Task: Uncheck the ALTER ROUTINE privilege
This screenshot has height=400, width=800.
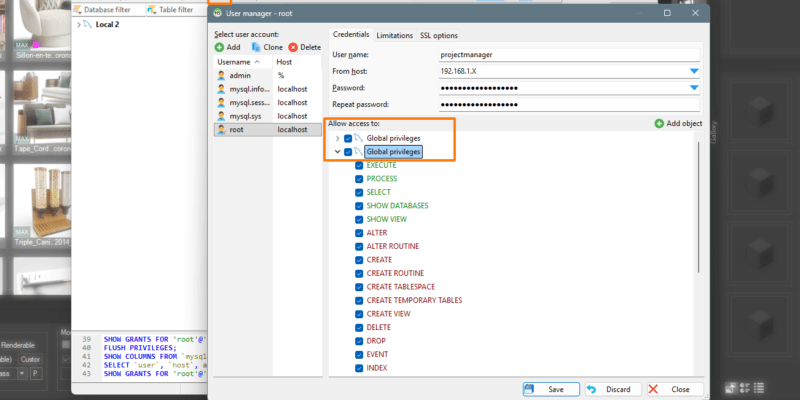Action: tap(359, 246)
